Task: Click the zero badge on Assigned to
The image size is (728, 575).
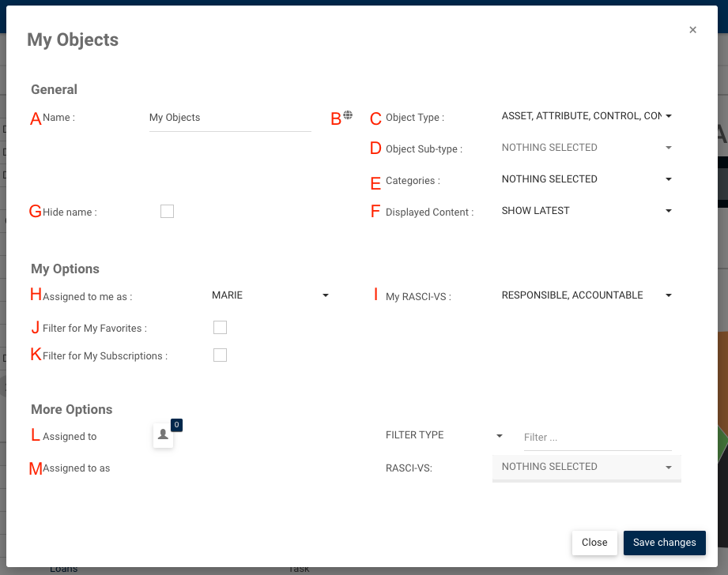Action: click(176, 425)
